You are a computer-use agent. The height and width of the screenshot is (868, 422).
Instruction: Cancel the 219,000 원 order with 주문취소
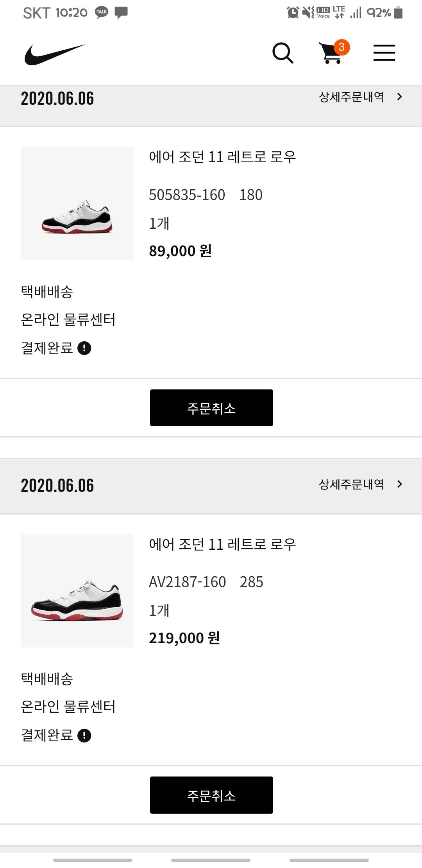[x=211, y=795]
